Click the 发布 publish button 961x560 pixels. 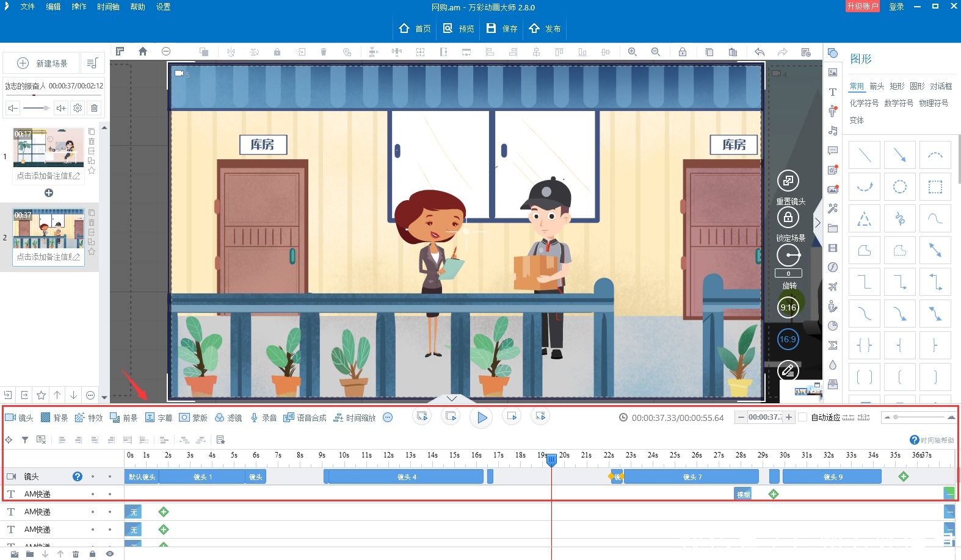545,28
